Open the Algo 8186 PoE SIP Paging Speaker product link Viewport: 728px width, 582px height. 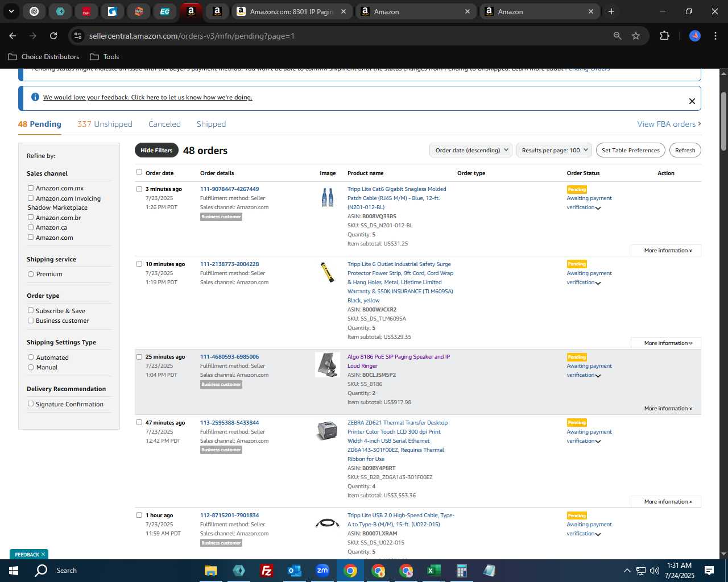click(x=399, y=361)
